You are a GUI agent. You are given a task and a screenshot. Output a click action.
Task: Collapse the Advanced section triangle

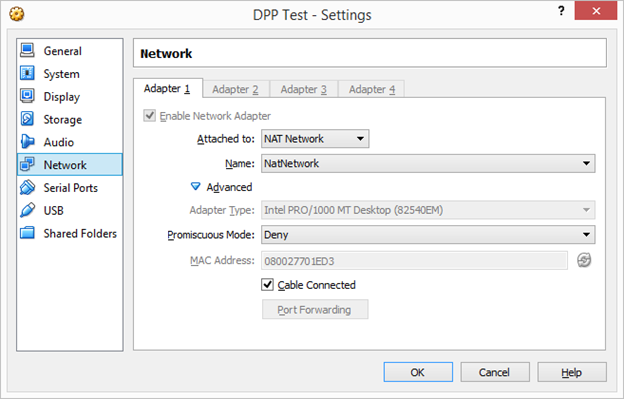point(195,187)
